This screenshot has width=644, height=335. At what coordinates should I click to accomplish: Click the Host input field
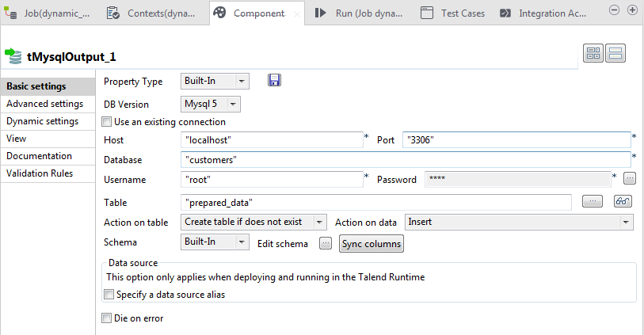point(272,139)
